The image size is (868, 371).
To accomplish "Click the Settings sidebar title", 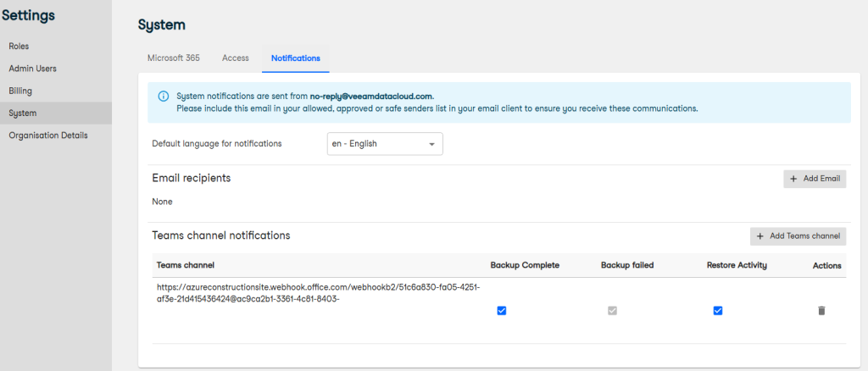I will coord(28,15).
